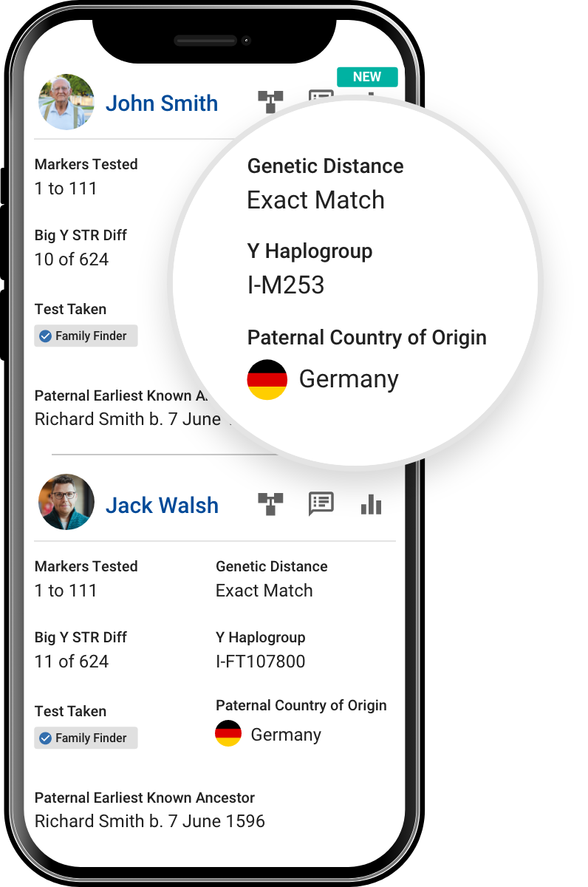Open notes icon for Jack Walsh

(x=321, y=503)
